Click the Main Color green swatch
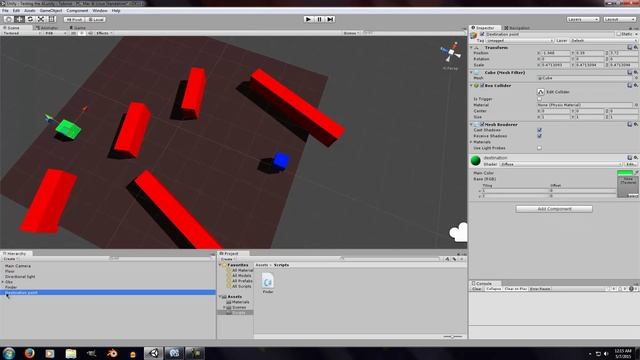The height and width of the screenshot is (360, 640). click(x=625, y=173)
